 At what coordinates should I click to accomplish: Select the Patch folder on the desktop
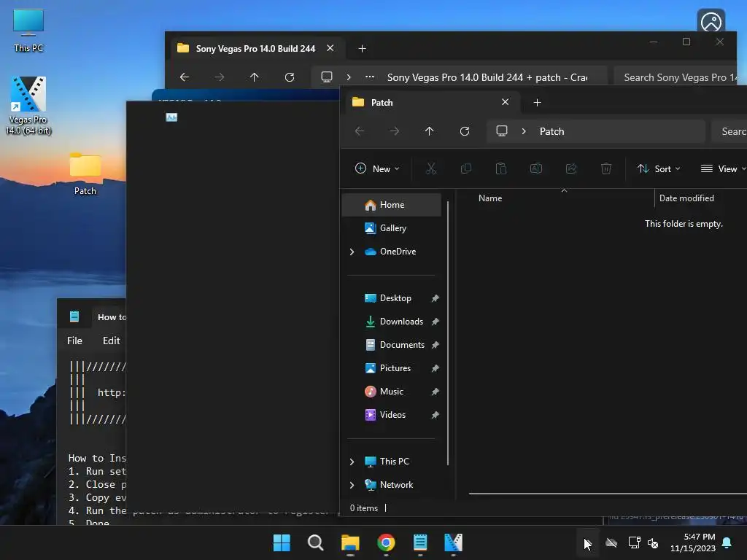point(85,174)
